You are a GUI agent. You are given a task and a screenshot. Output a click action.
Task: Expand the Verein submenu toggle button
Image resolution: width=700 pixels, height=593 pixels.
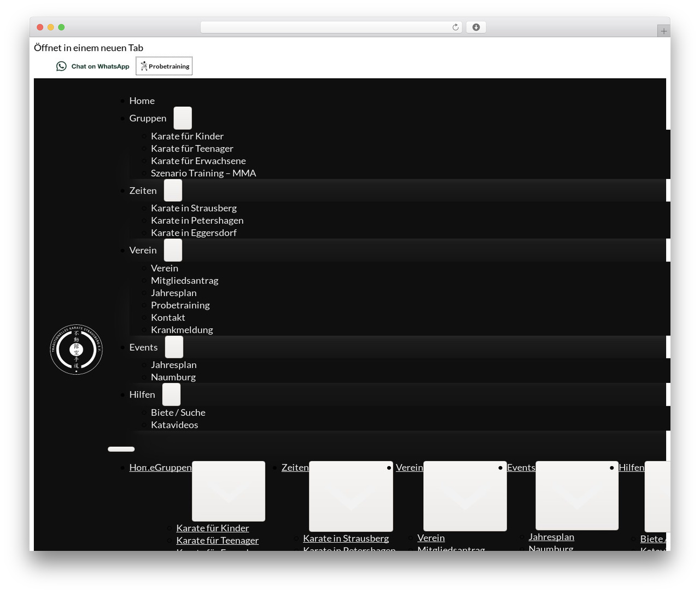click(x=173, y=250)
